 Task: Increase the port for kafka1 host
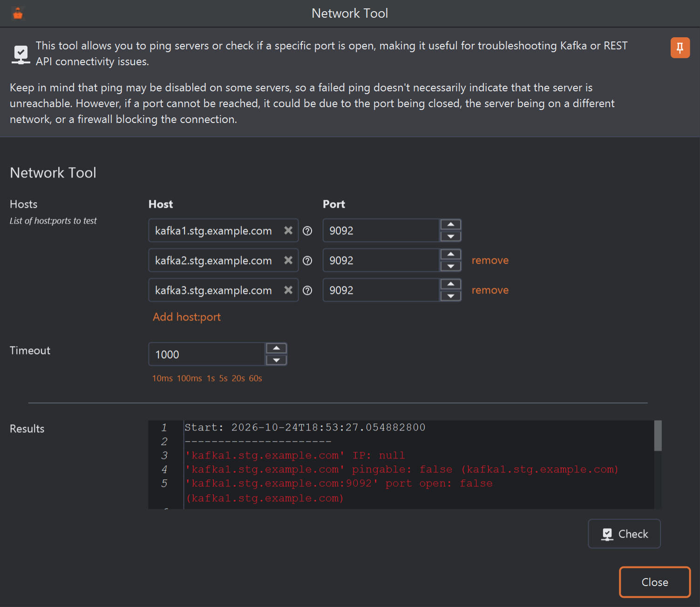(450, 225)
